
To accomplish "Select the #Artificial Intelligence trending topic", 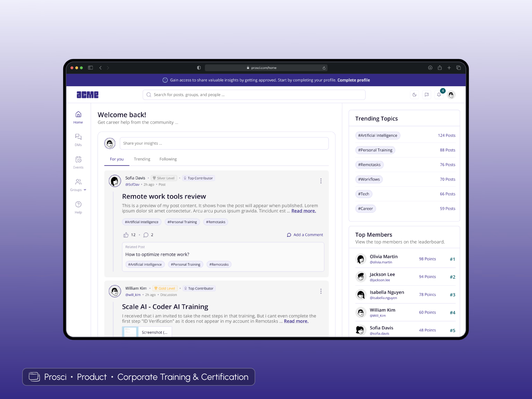I will (x=377, y=135).
